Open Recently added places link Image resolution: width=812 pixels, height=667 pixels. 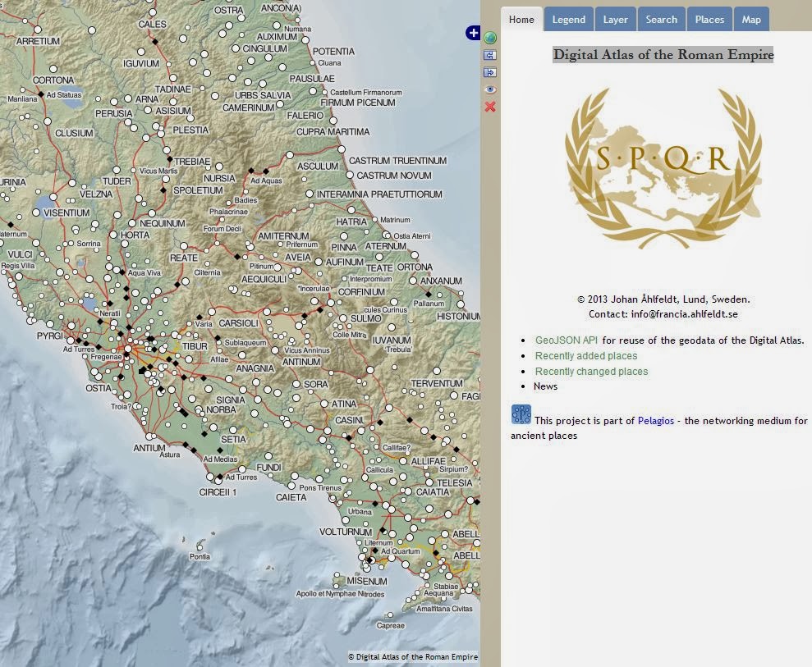tap(586, 355)
